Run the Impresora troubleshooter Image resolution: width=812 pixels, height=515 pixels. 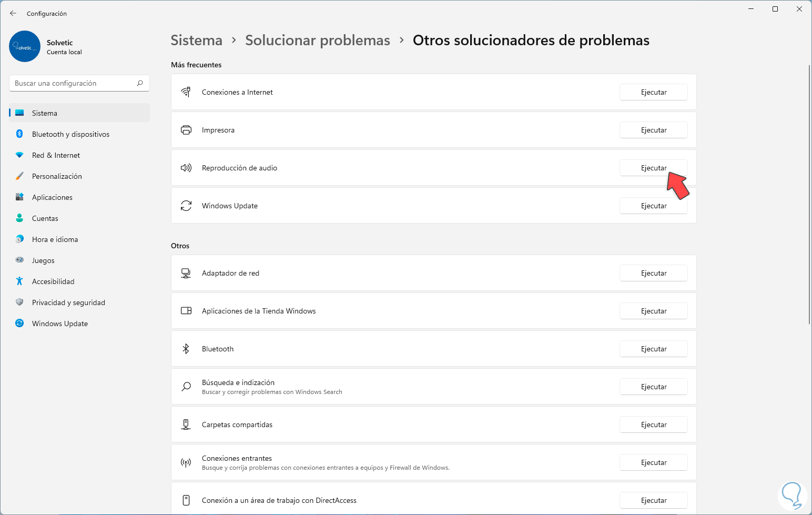[x=653, y=130]
